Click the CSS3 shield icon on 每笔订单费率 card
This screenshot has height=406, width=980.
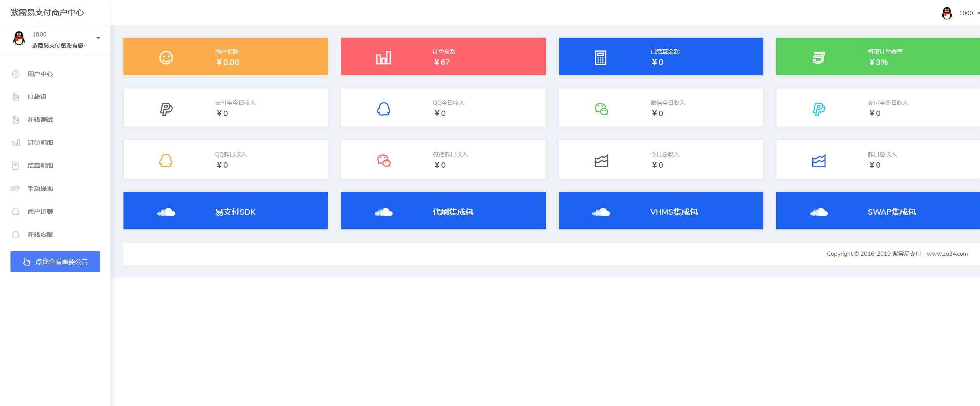click(818, 58)
